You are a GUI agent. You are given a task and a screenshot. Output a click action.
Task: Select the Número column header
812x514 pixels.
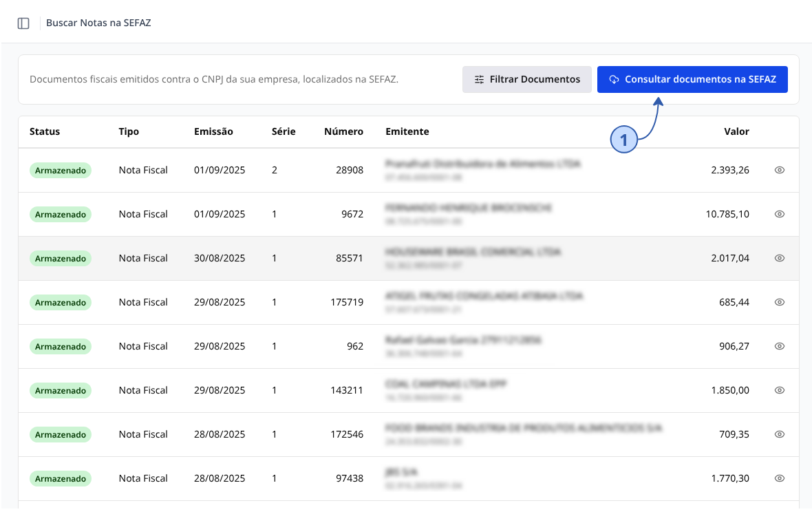[343, 131]
